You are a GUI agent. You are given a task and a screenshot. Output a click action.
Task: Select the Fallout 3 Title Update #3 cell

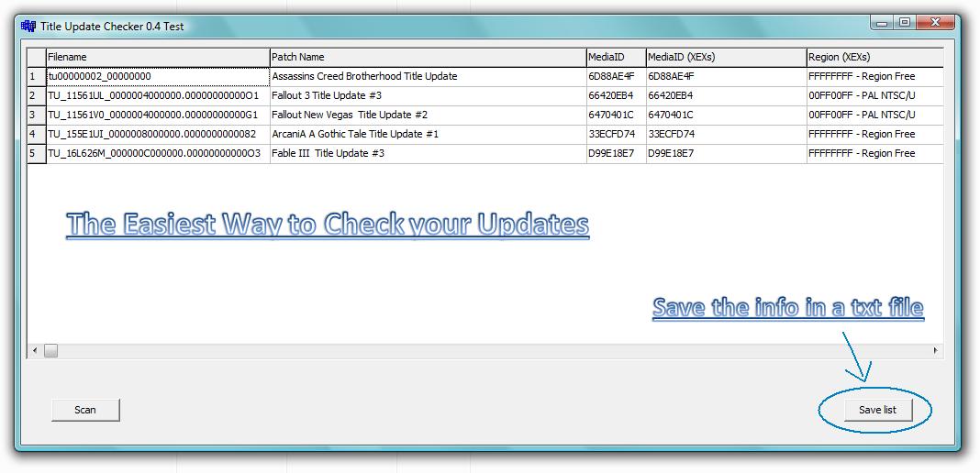tap(428, 96)
